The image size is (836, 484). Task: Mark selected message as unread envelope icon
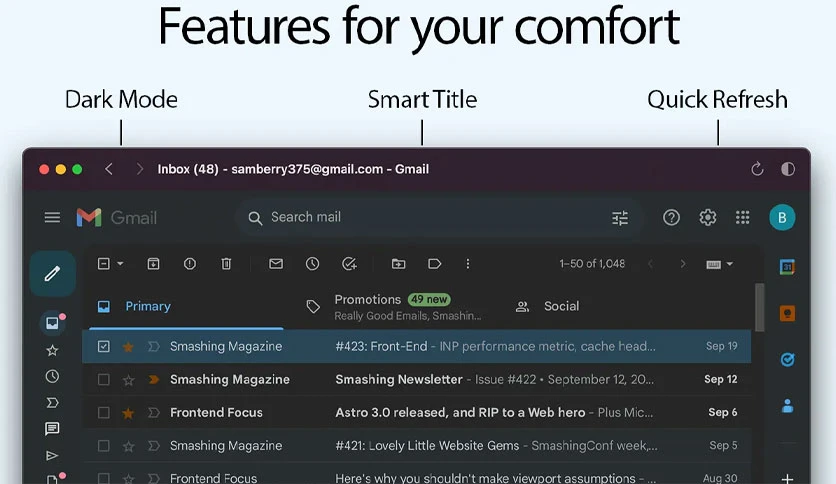[x=276, y=264]
